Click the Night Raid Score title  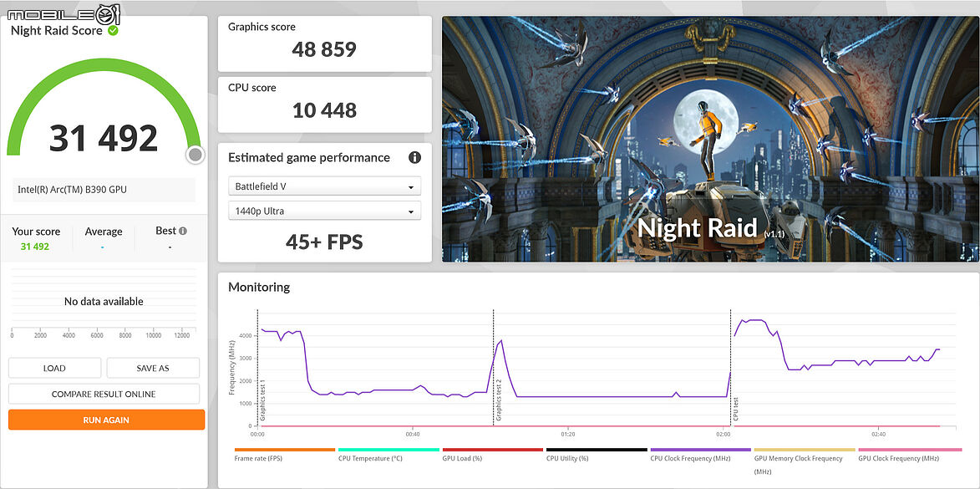56,31
